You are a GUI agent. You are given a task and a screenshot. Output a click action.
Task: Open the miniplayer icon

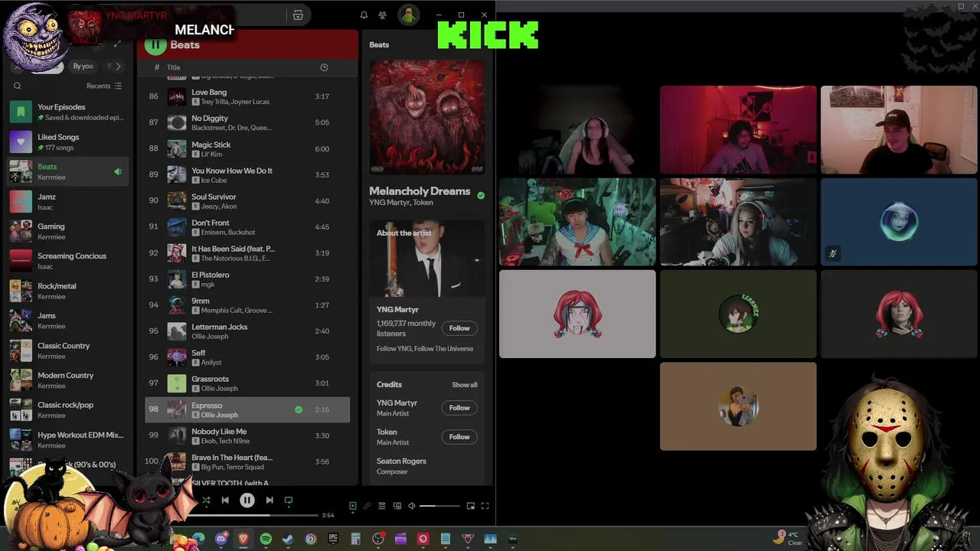(x=471, y=506)
